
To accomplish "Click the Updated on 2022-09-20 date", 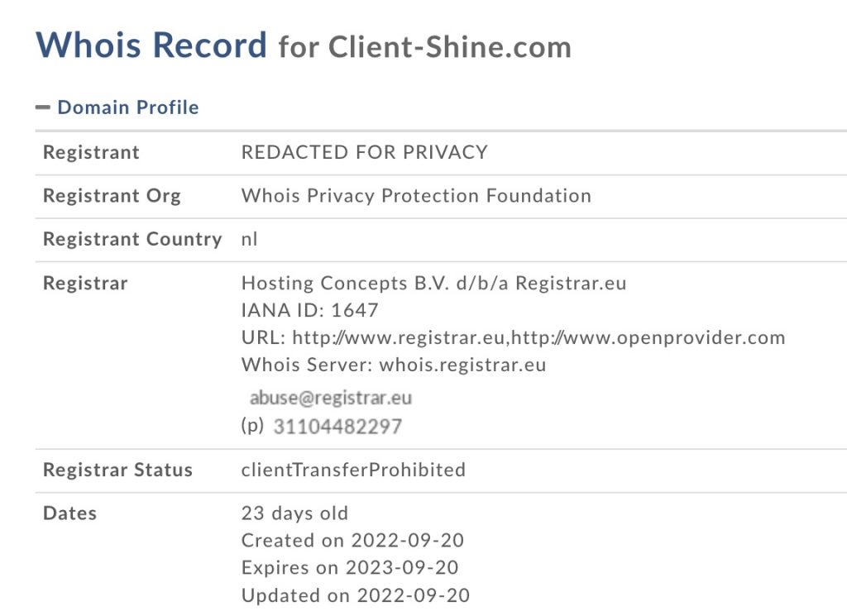I will pyautogui.click(x=356, y=595).
